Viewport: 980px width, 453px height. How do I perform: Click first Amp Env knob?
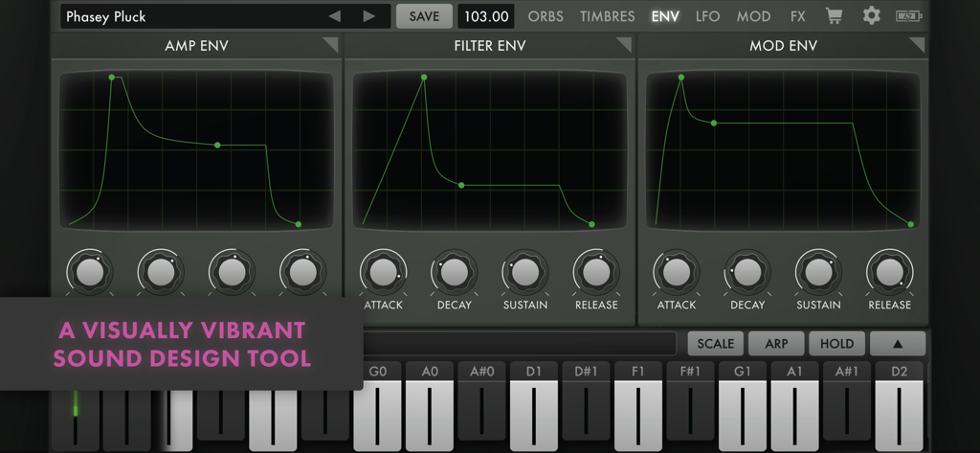pyautogui.click(x=90, y=272)
